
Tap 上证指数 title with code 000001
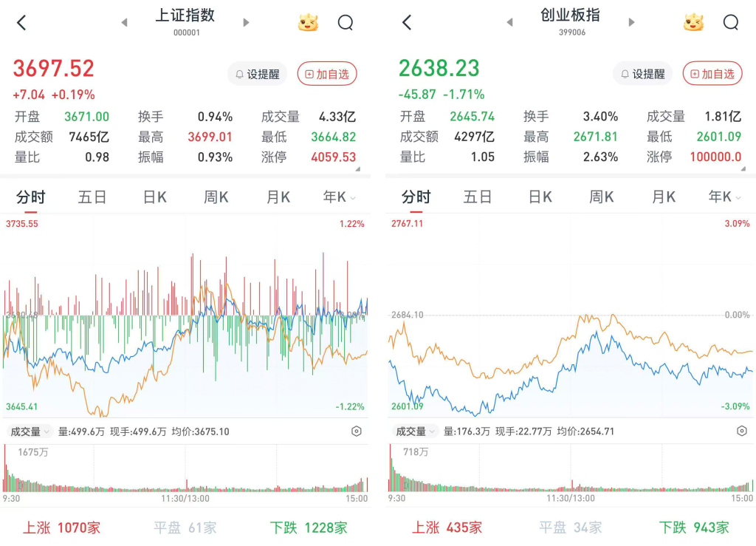point(185,21)
